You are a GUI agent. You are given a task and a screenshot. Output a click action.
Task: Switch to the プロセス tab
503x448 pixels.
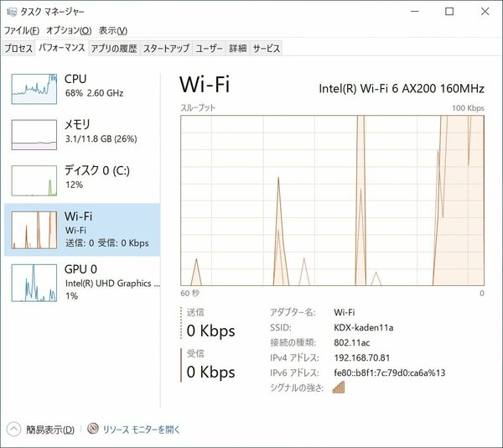tap(18, 49)
